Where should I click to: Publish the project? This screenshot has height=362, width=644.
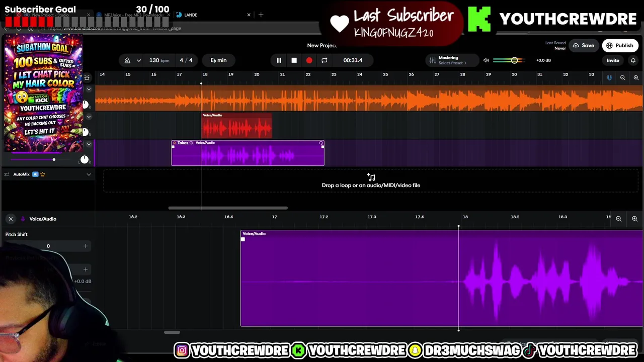click(x=620, y=45)
